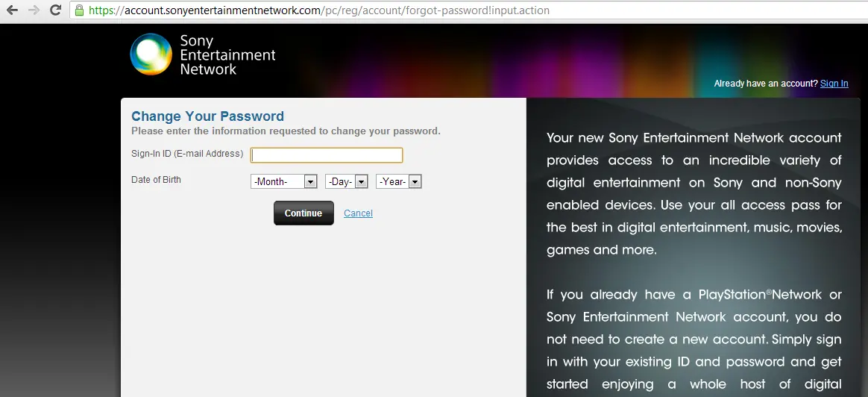Open the Month dropdown
The height and width of the screenshot is (397, 868).
pos(283,181)
